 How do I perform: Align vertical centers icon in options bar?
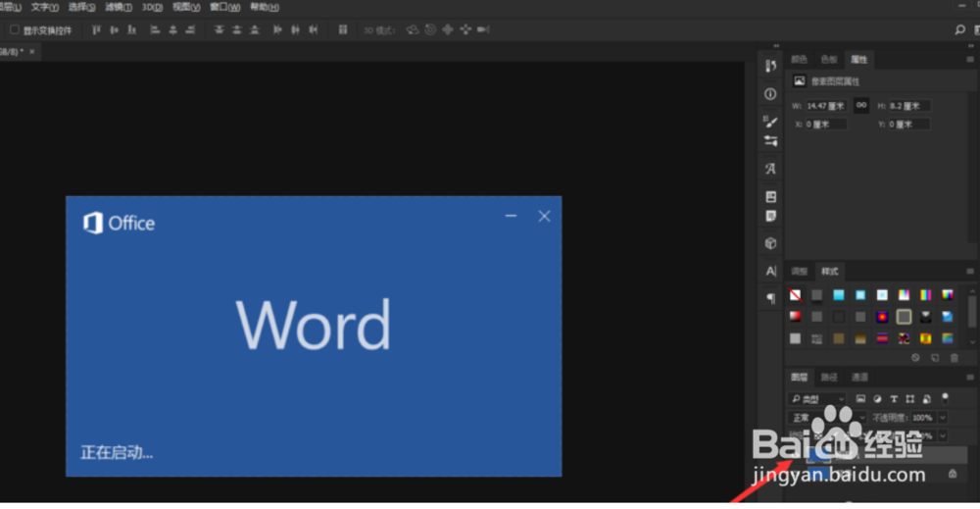114,29
